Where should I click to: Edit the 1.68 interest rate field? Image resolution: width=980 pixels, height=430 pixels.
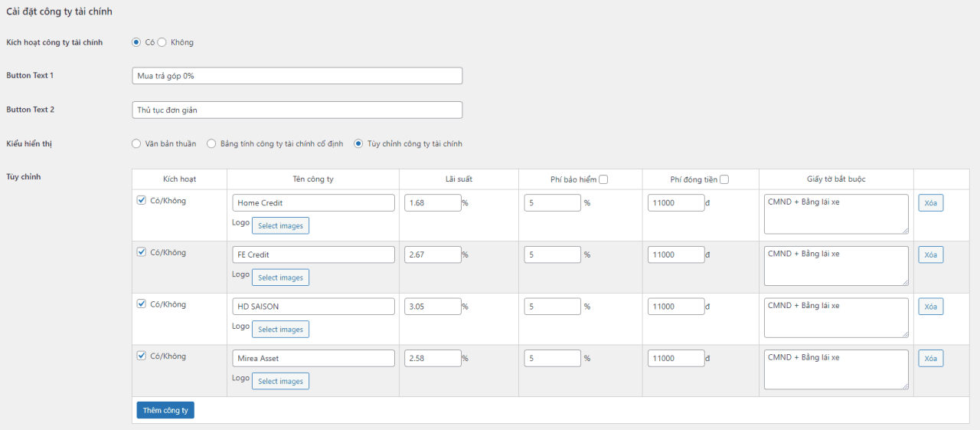coord(433,203)
